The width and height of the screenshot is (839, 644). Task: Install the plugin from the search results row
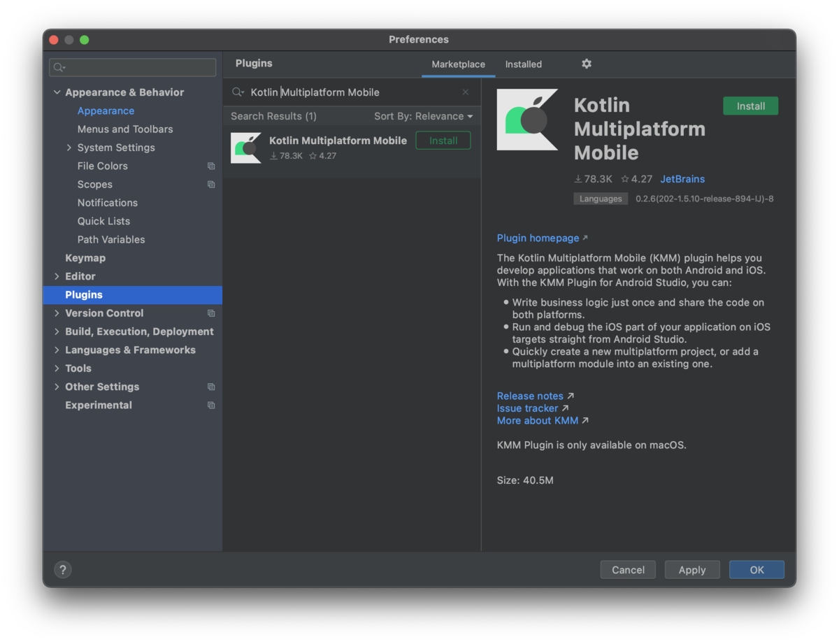(x=443, y=141)
